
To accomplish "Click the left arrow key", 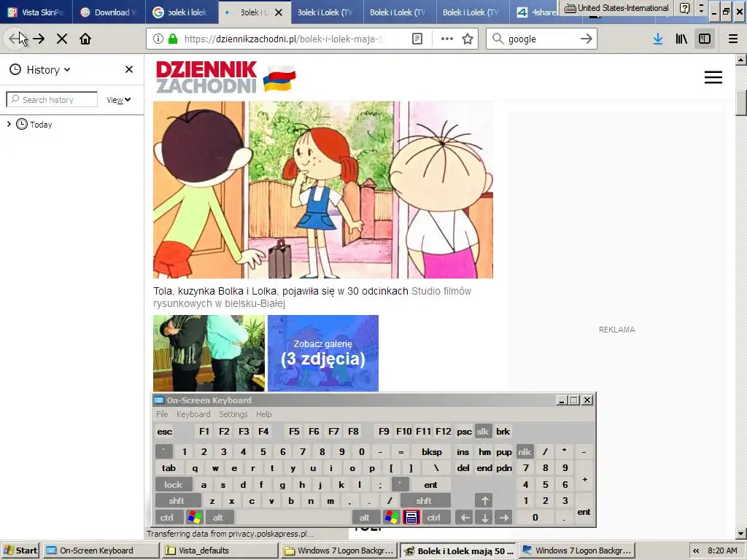I will [465, 517].
